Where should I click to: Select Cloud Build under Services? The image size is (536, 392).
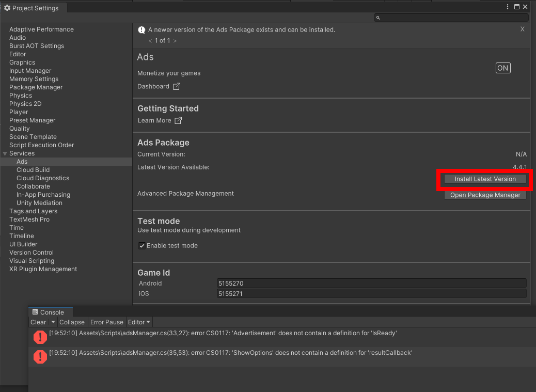click(33, 170)
